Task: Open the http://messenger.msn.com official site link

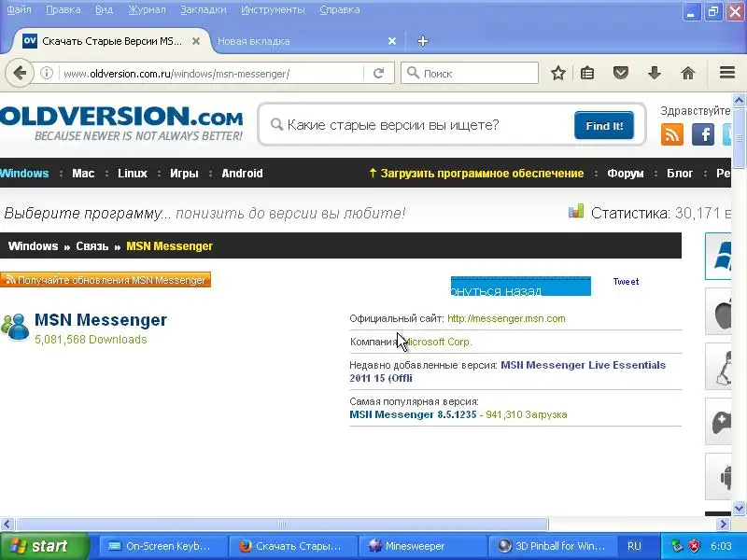Action: point(506,318)
